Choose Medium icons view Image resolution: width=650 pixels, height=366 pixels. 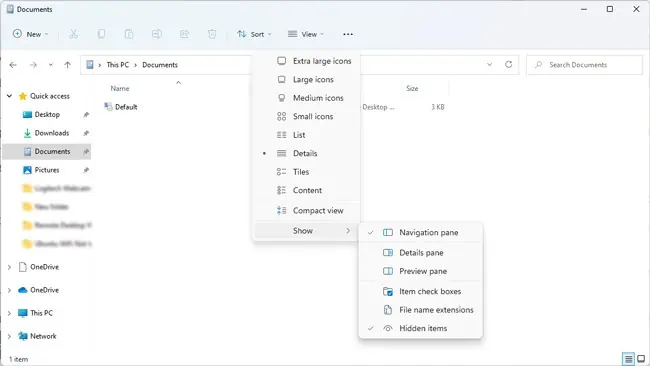(306, 98)
